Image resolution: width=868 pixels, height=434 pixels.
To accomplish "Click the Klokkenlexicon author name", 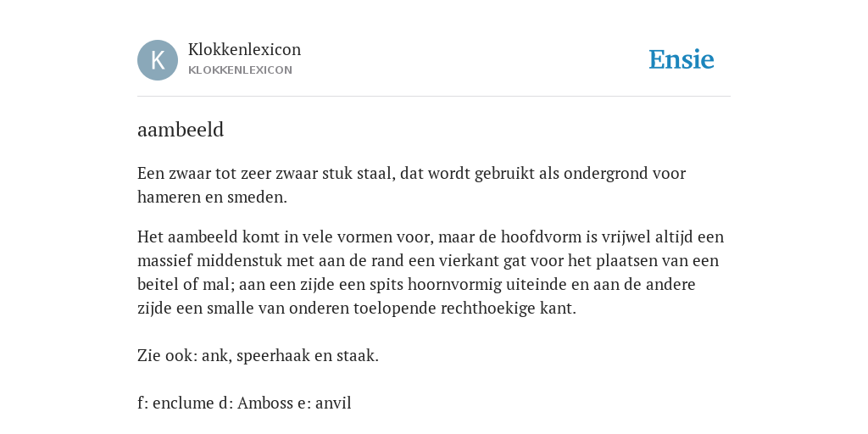I will tap(245, 50).
